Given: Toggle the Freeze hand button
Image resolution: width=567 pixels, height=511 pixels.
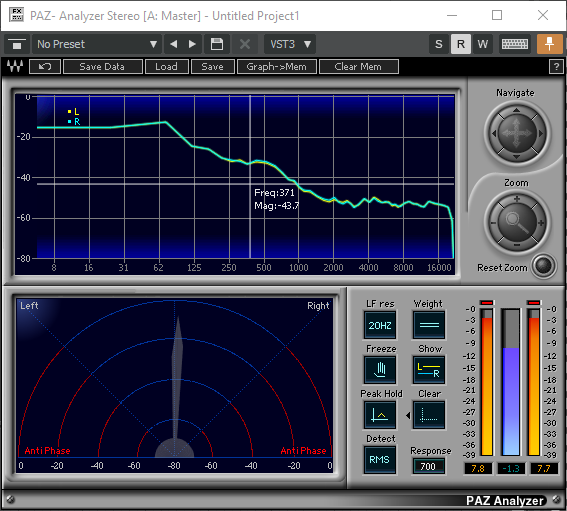Looking at the screenshot, I should click(x=380, y=370).
